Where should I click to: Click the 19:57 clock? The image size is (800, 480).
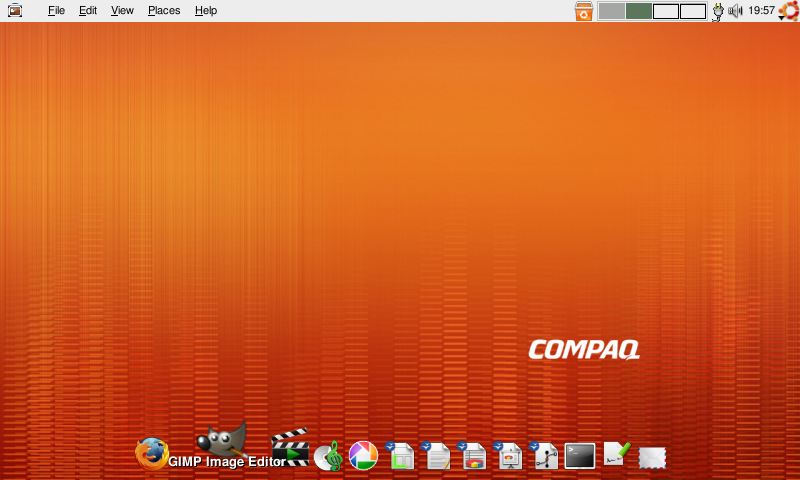761,10
